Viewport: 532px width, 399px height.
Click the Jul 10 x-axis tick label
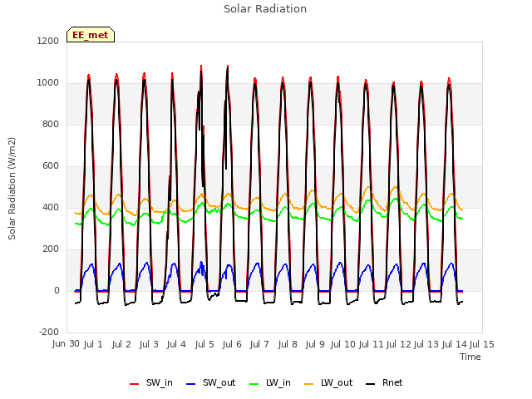342,344
